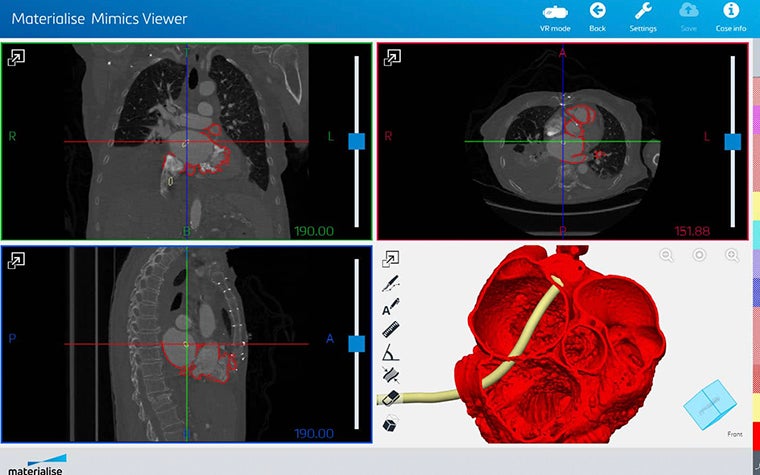The width and height of the screenshot is (760, 475).
Task: Zoom out in the 3D view
Action: 667,256
